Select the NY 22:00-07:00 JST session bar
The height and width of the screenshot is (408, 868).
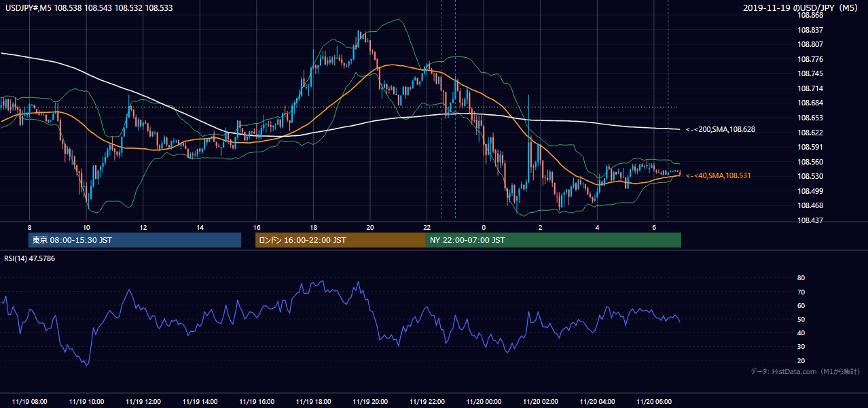pyautogui.click(x=554, y=240)
